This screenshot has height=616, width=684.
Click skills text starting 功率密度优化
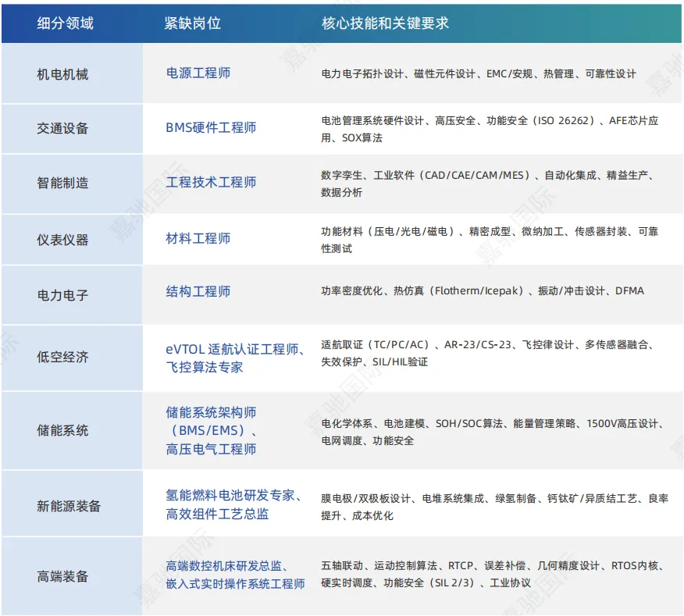pos(483,291)
